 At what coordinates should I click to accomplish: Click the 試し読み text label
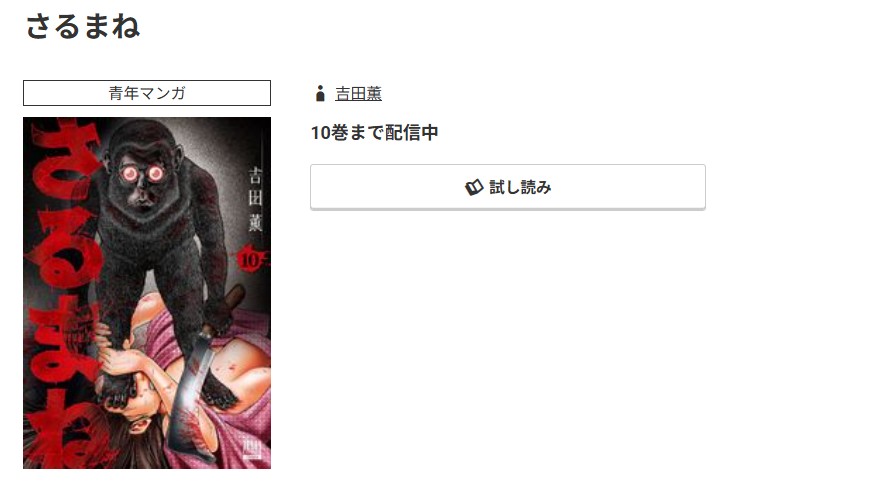(x=520, y=187)
